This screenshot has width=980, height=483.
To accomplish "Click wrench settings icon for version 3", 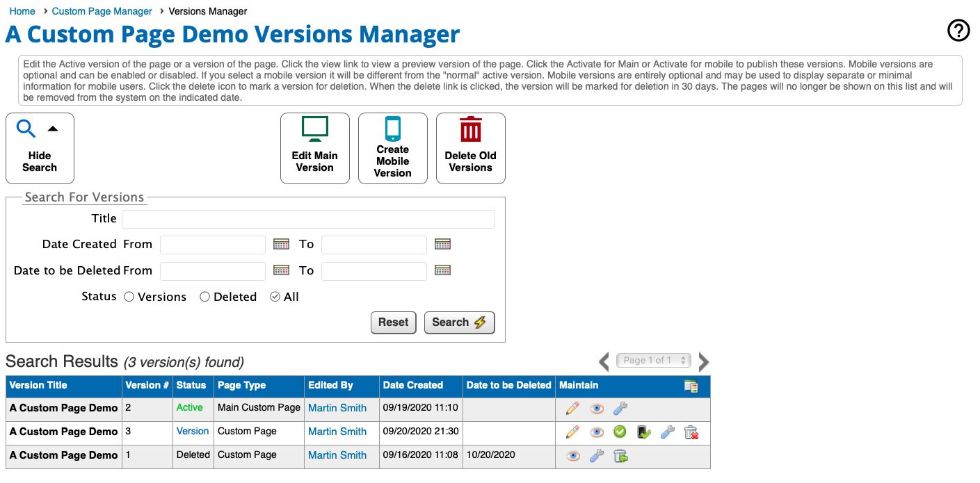I will [668, 432].
